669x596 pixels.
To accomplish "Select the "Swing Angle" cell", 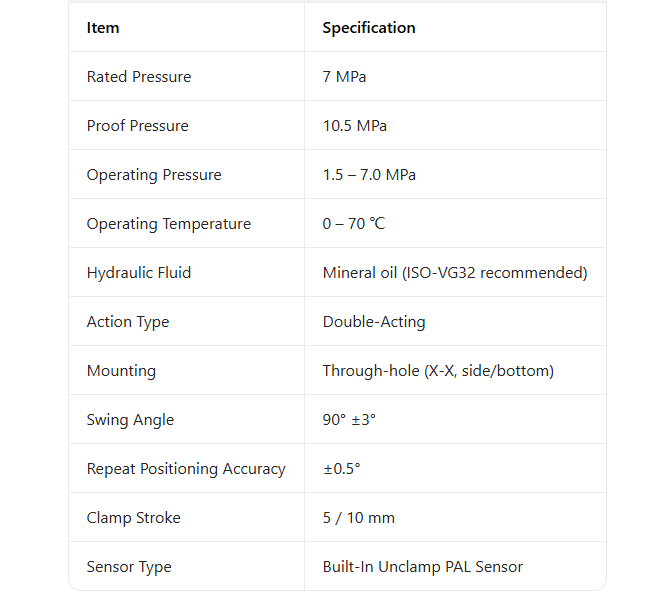I will 130,420.
